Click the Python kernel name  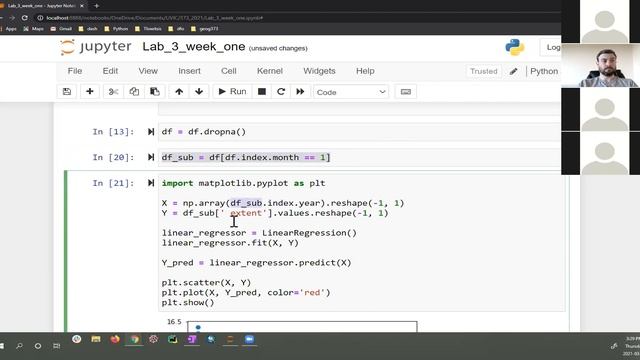(544, 71)
